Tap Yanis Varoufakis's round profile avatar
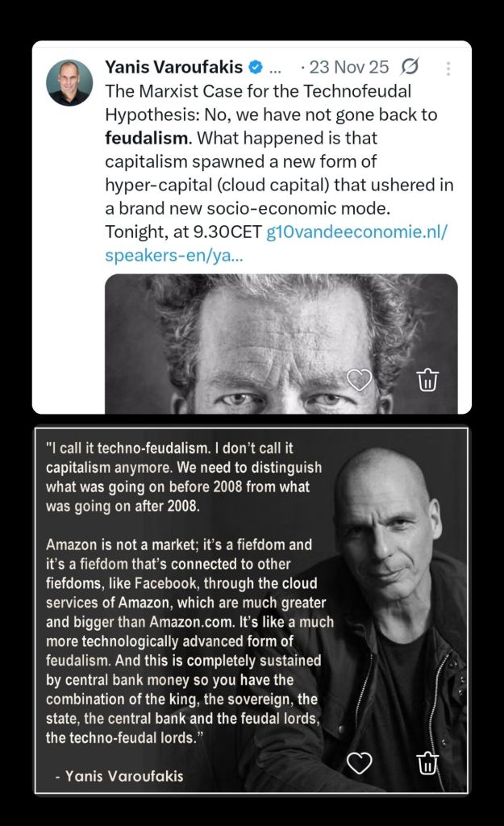This screenshot has width=504, height=826. [69, 82]
